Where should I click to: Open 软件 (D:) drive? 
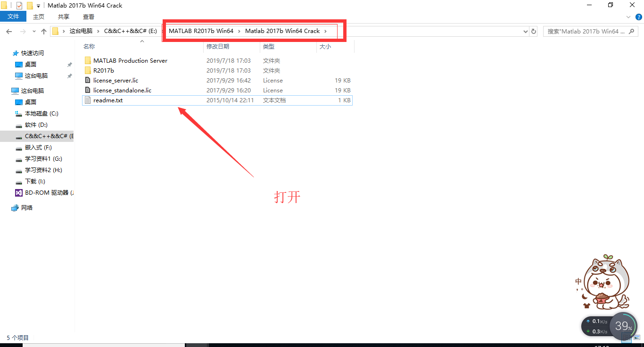coord(32,125)
